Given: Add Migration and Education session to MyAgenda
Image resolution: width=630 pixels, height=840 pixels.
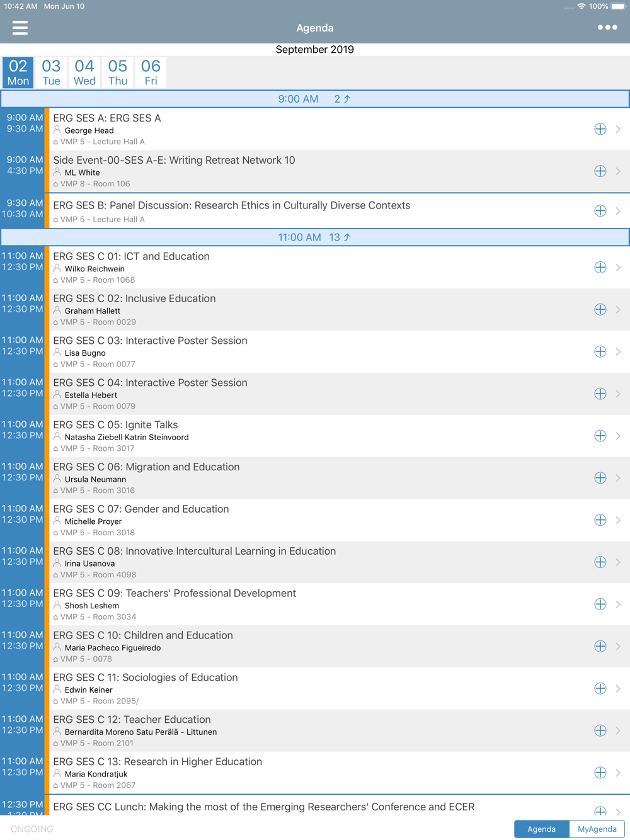Looking at the screenshot, I should (x=600, y=479).
